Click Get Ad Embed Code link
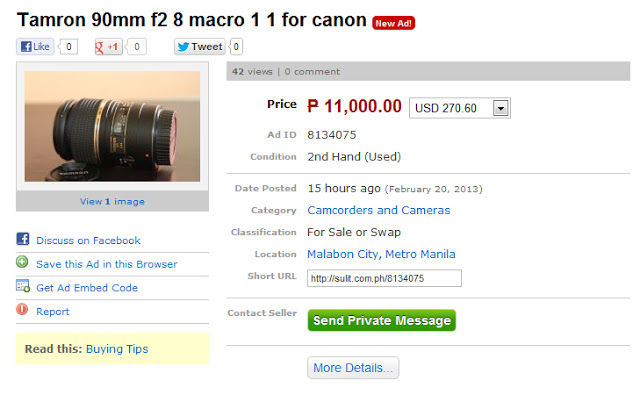 click(87, 288)
